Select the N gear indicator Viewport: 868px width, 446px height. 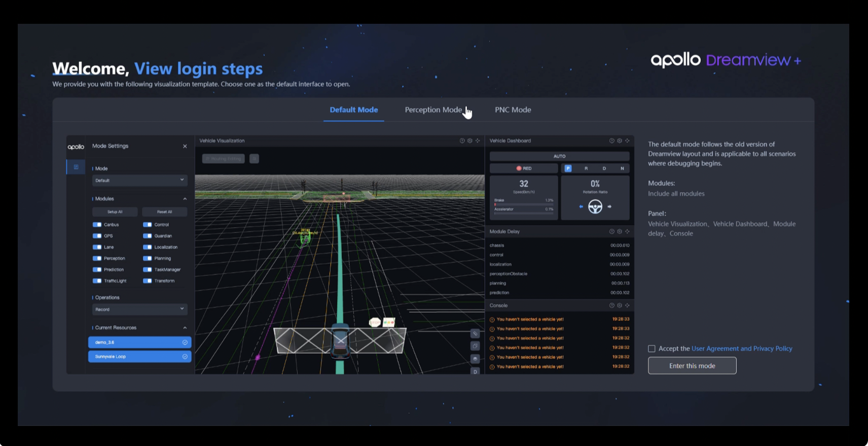click(622, 168)
